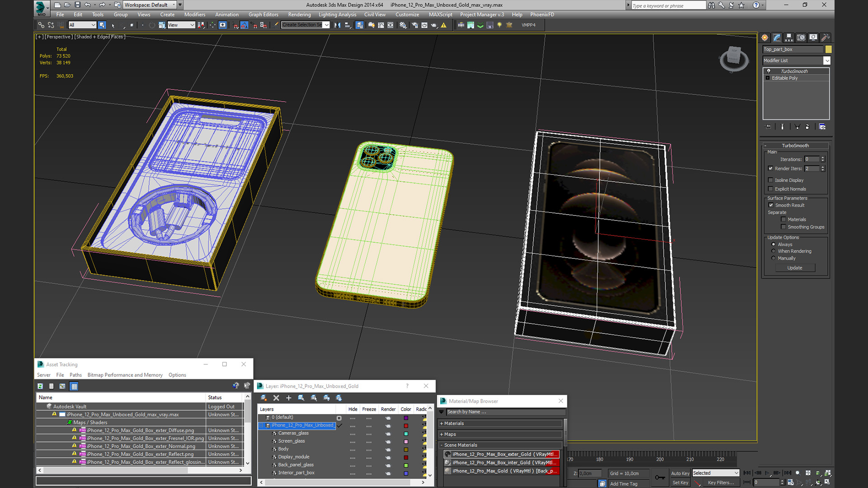Image resolution: width=868 pixels, height=488 pixels.
Task: Click Cameras_glass layer color swatch
Action: click(x=406, y=434)
